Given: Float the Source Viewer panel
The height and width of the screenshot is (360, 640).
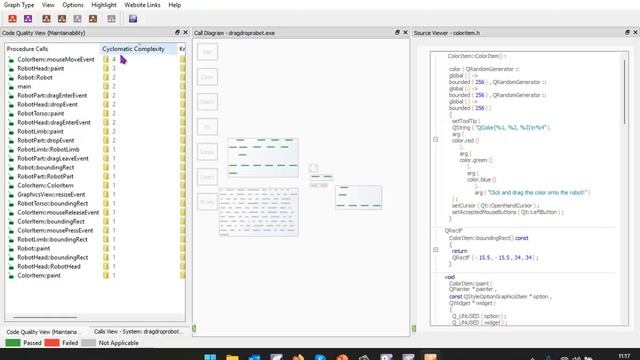Looking at the screenshot, I should pos(627,32).
